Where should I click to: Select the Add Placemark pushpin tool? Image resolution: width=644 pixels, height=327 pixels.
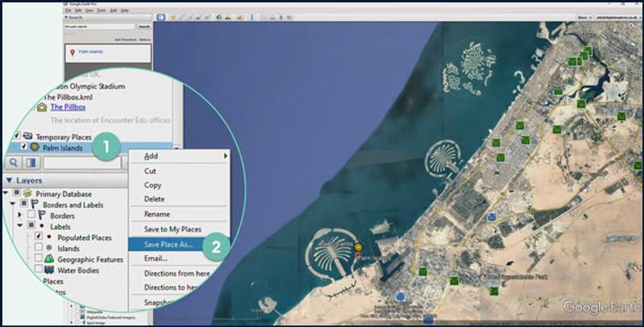tap(173, 17)
